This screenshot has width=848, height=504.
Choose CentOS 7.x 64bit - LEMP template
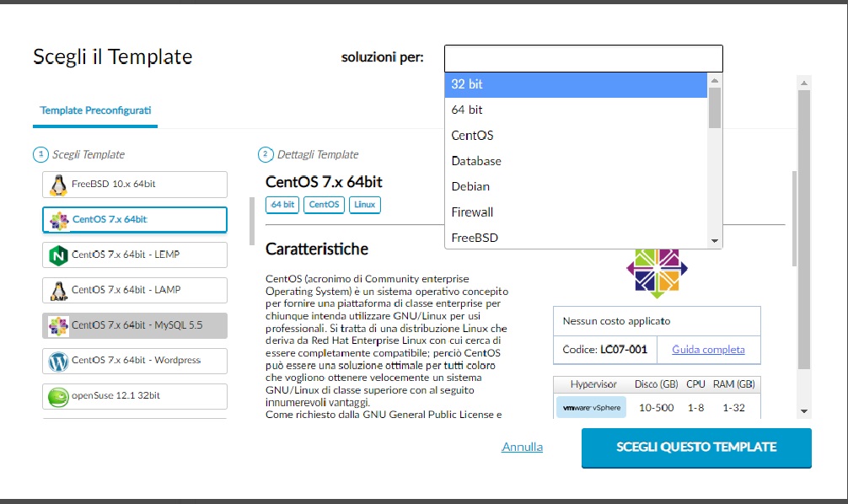click(135, 255)
